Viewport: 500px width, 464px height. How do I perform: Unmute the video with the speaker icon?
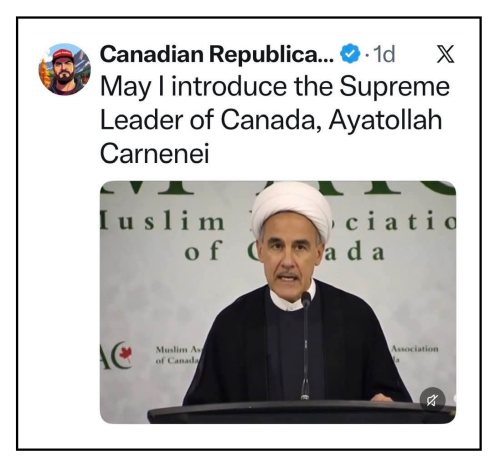point(432,400)
